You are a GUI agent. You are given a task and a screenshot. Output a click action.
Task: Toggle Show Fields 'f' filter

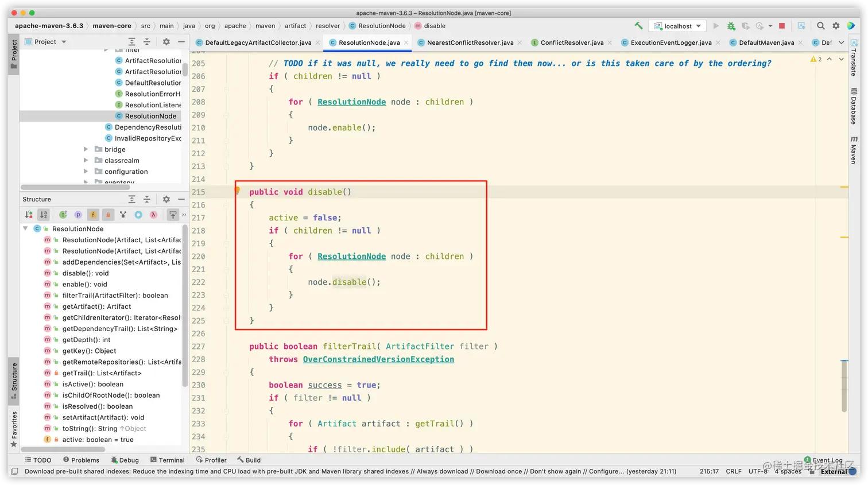tap(93, 215)
